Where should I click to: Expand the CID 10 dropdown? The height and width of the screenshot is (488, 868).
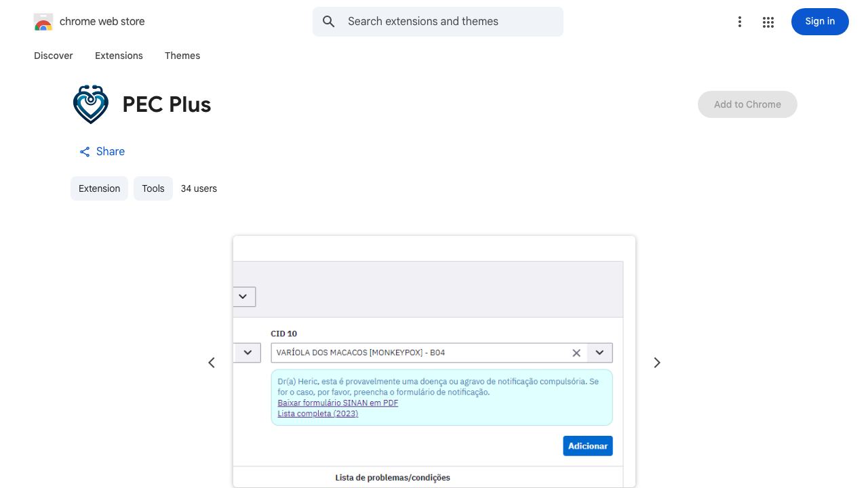point(599,352)
